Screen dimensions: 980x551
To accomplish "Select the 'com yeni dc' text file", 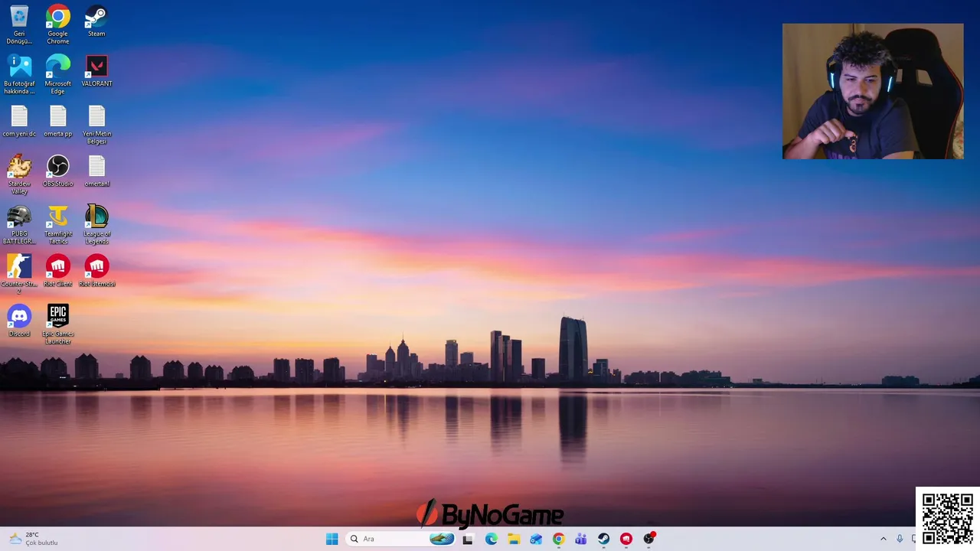I will coord(19,122).
